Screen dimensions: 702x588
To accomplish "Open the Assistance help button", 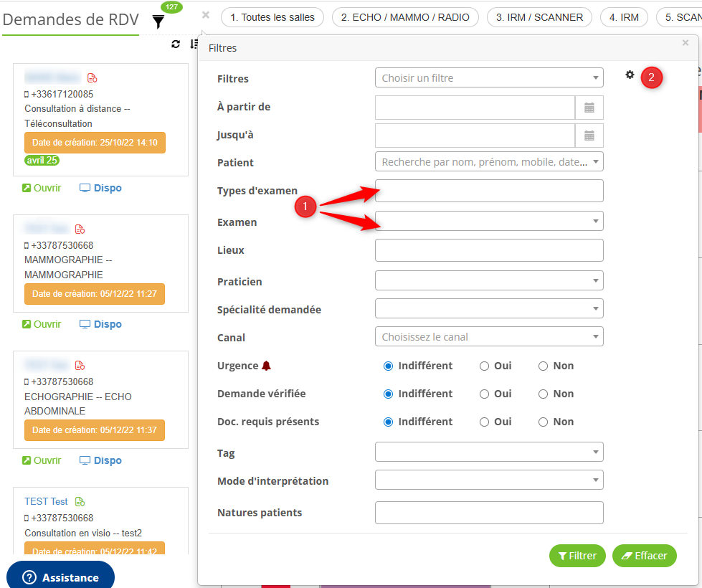I will 61,577.
